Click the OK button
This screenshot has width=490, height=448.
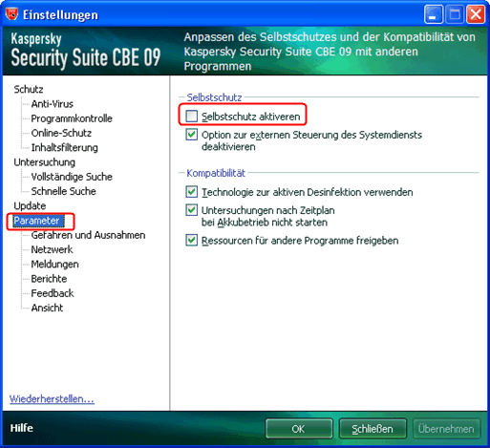click(x=299, y=429)
